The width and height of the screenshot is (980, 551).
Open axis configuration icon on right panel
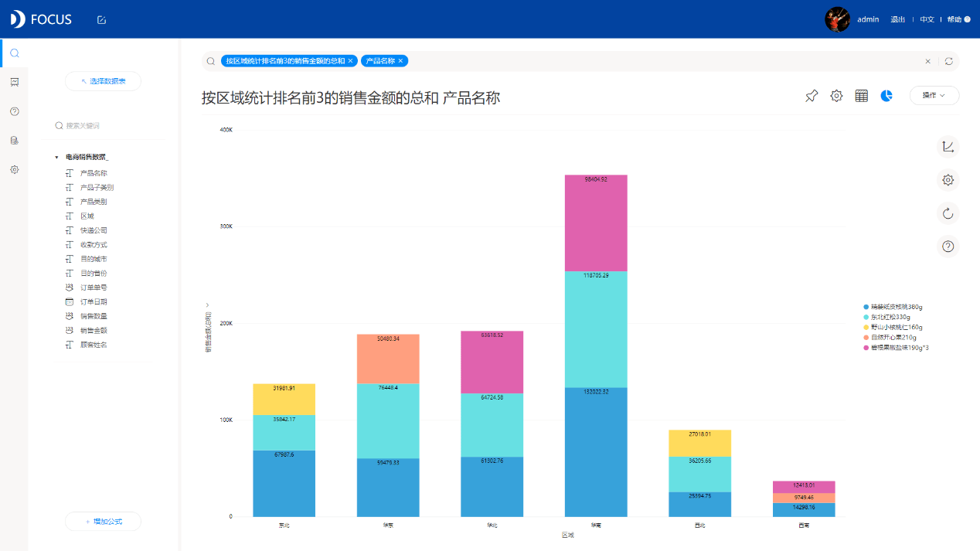coord(948,147)
